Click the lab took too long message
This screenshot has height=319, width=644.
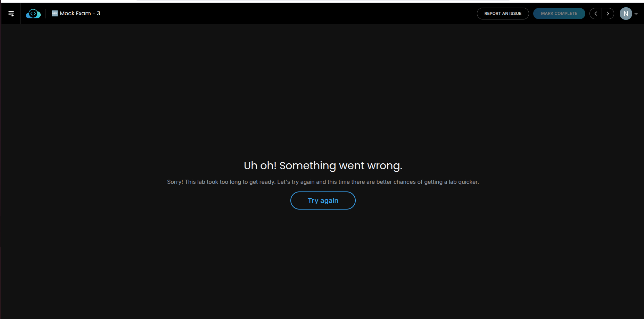point(323,182)
